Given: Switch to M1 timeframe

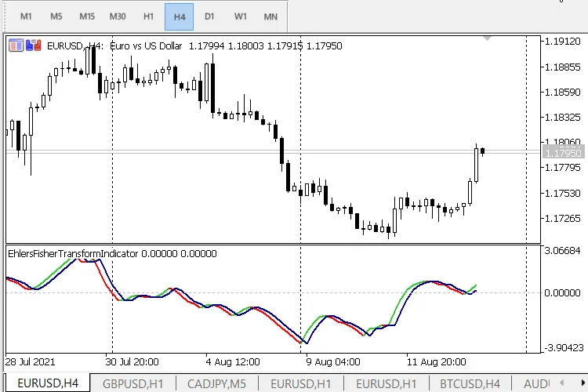Looking at the screenshot, I should pos(27,16).
